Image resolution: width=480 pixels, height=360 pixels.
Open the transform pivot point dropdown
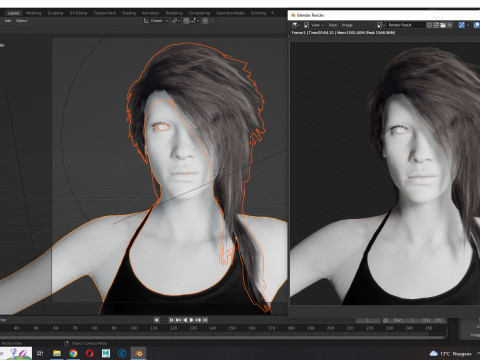(x=176, y=21)
